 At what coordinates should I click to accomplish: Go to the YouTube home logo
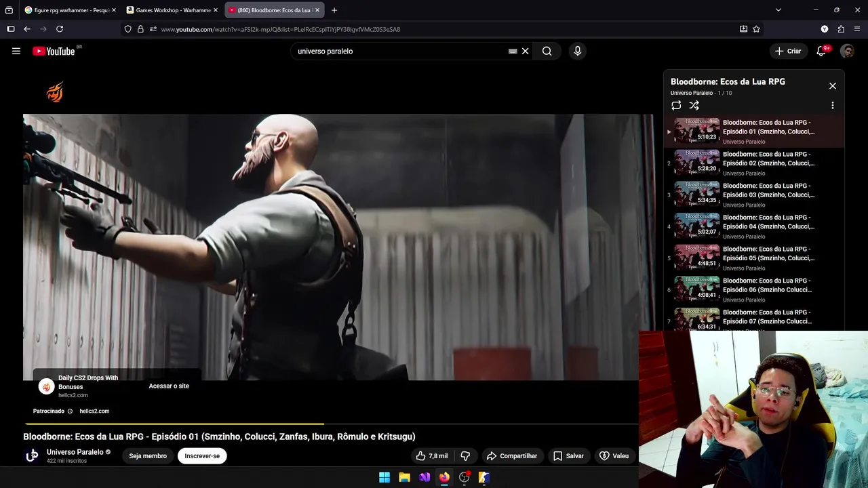(x=54, y=51)
